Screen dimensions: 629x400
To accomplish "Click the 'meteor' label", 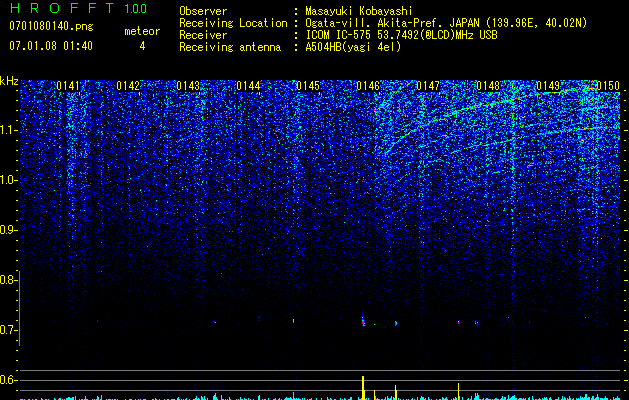I will click(x=142, y=31).
